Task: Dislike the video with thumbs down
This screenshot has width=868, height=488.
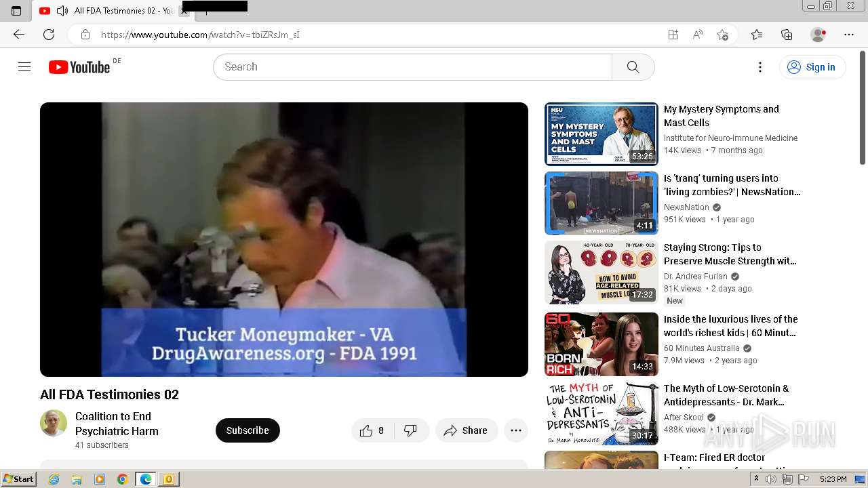Action: 410,430
